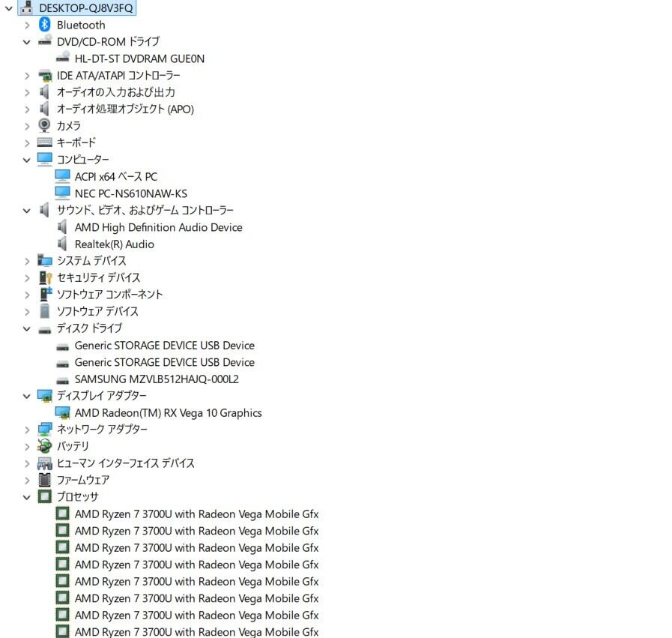Image resolution: width=672 pixels, height=638 pixels.
Task: Select HL-DT-ST DVDRAM GUE0N device
Action: tap(139, 58)
